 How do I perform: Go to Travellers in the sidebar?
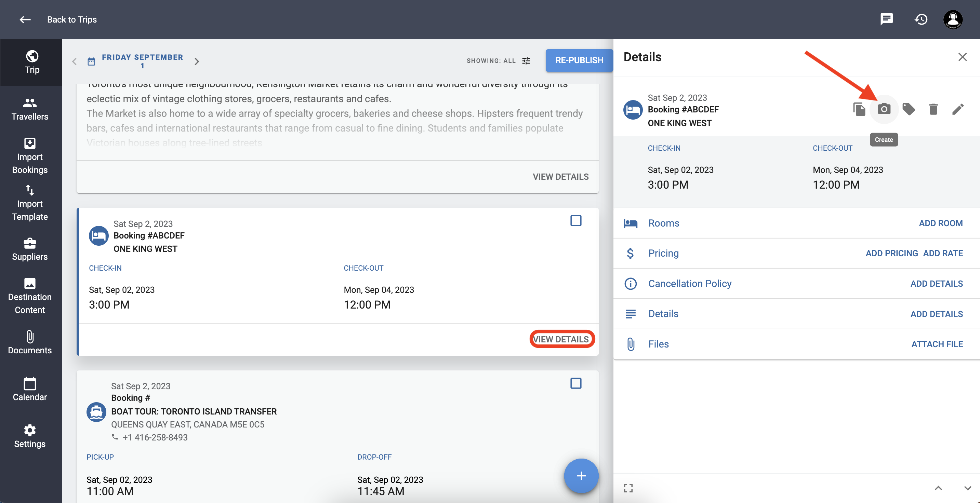(30, 109)
